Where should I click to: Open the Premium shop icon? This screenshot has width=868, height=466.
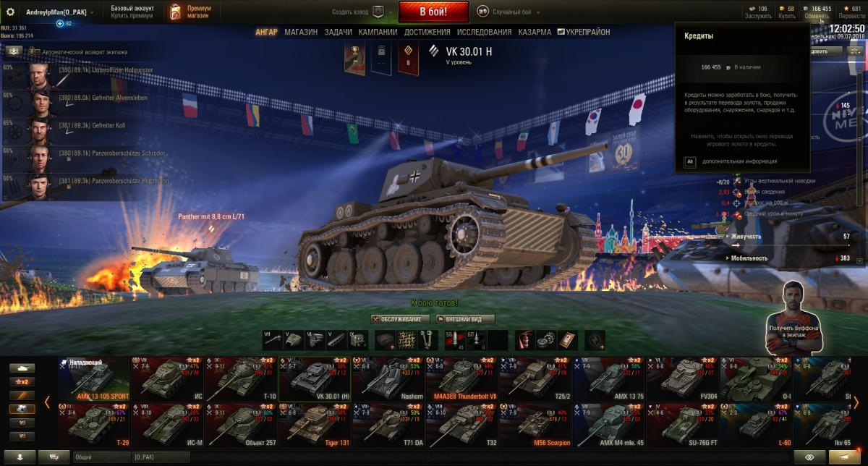(x=176, y=12)
